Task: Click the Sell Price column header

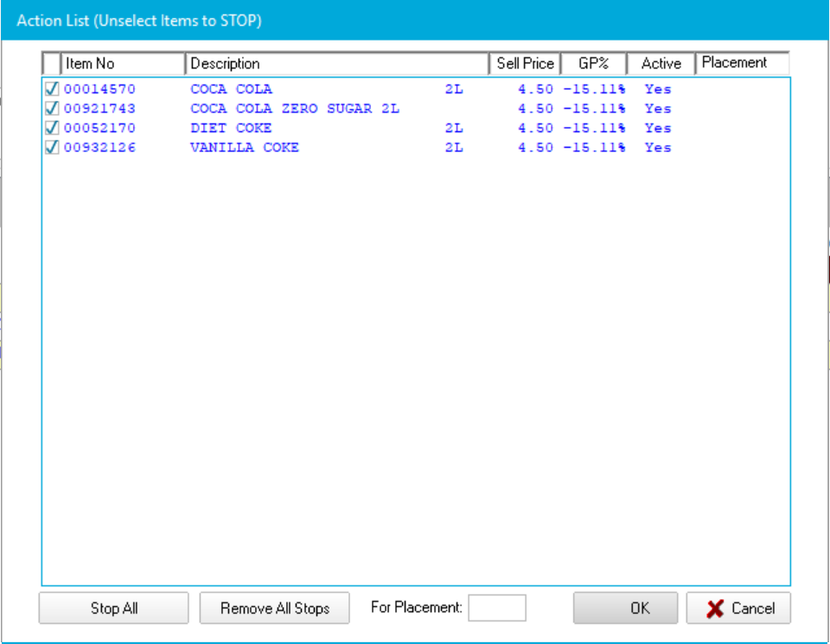Action: (x=525, y=63)
